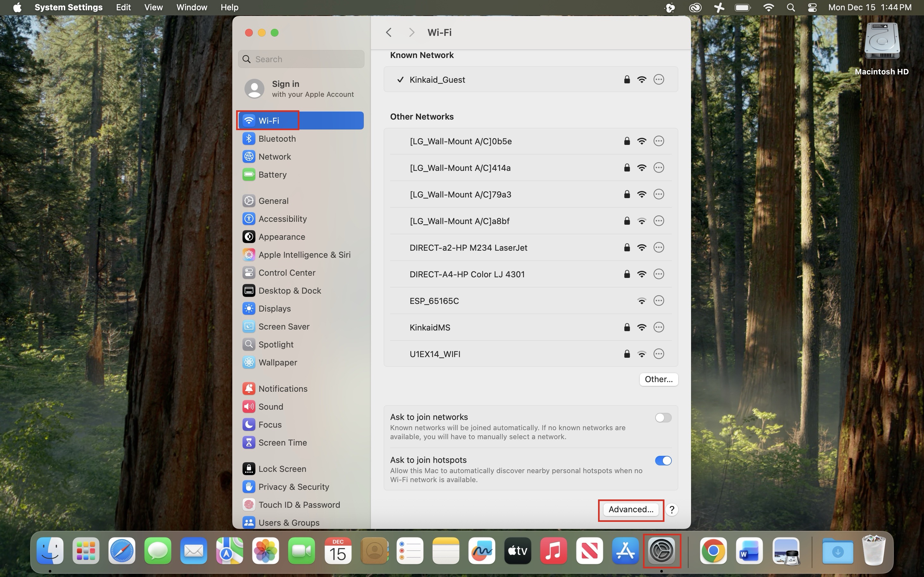Open Control Center settings pane
The height and width of the screenshot is (577, 924).
click(287, 272)
